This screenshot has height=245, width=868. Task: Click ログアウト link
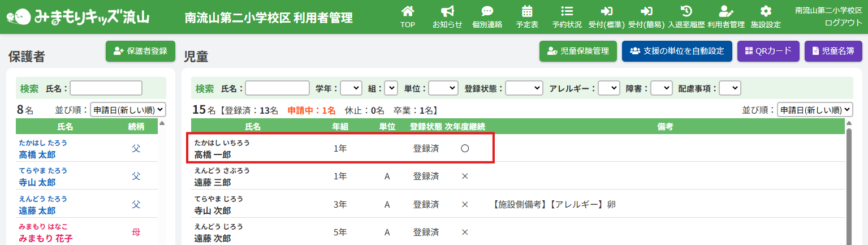(843, 23)
